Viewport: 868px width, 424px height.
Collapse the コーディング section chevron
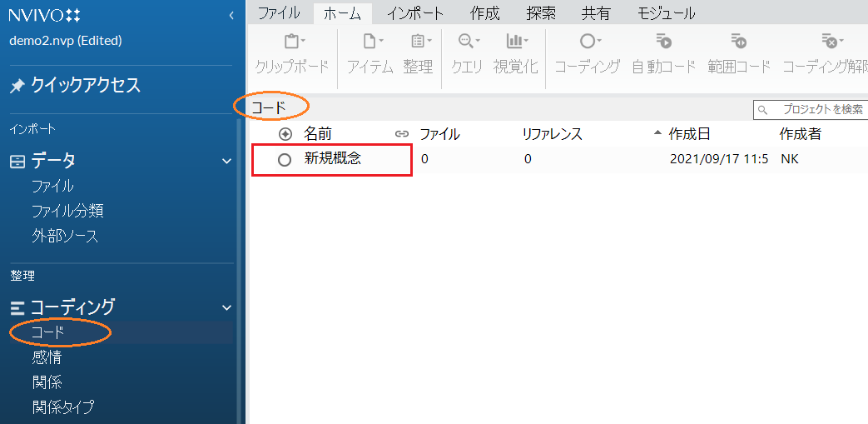tap(226, 307)
